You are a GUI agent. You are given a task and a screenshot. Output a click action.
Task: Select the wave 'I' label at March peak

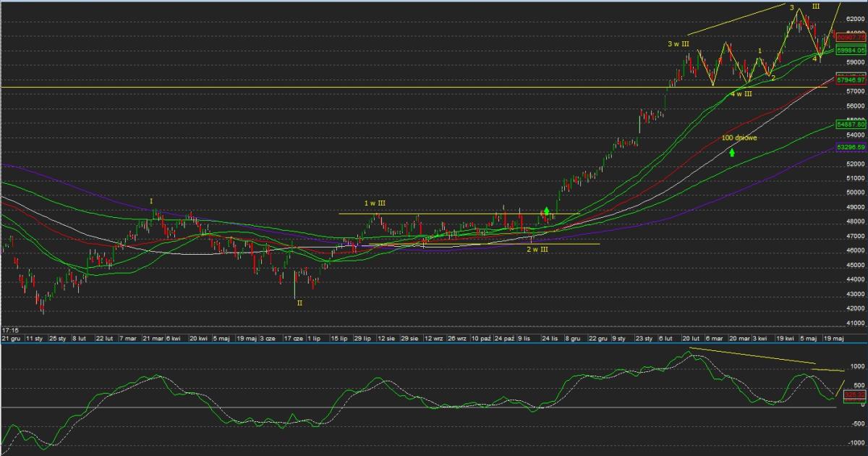(151, 200)
